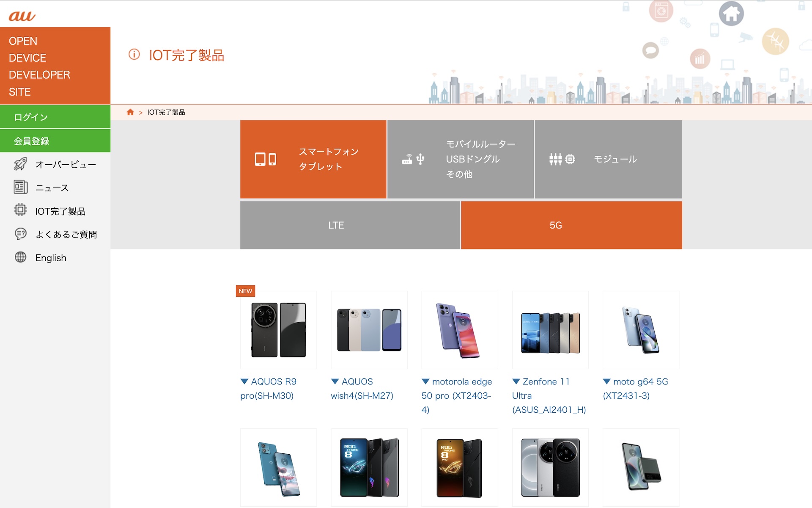Image resolution: width=812 pixels, height=508 pixels.
Task: Click the newspaper icon beside ニュース
Action: (x=20, y=187)
